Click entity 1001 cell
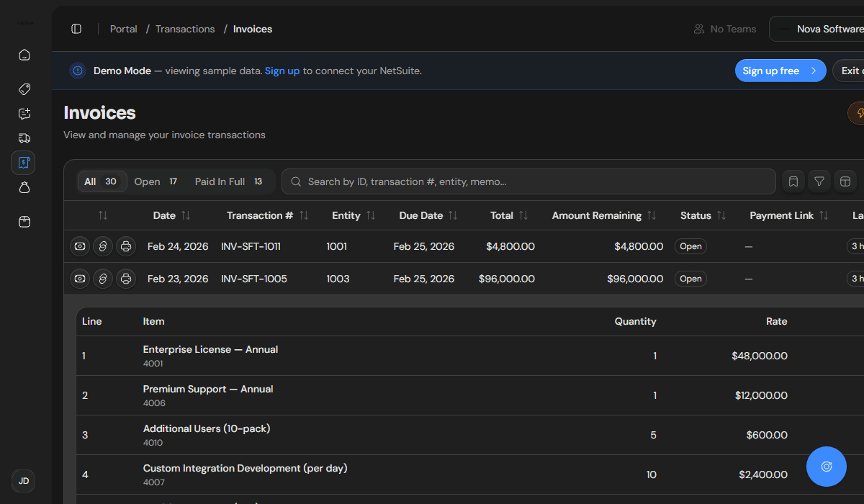The image size is (864, 504). 336,246
